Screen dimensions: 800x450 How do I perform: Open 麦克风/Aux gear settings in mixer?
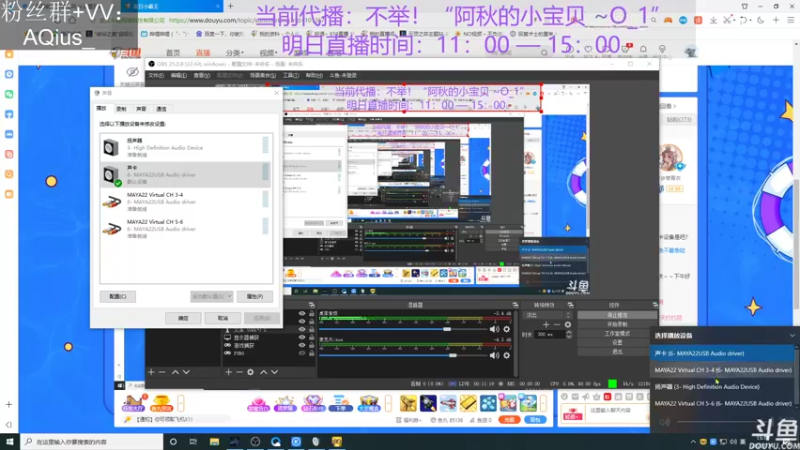coord(507,355)
